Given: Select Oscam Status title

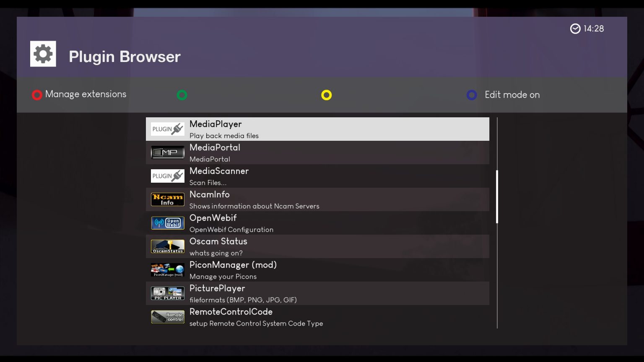Looking at the screenshot, I should click(218, 241).
